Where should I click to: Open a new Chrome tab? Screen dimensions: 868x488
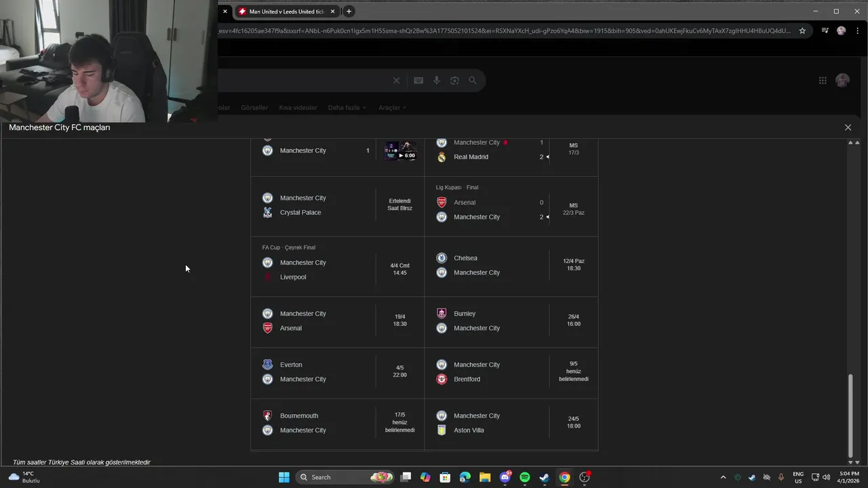pos(349,12)
